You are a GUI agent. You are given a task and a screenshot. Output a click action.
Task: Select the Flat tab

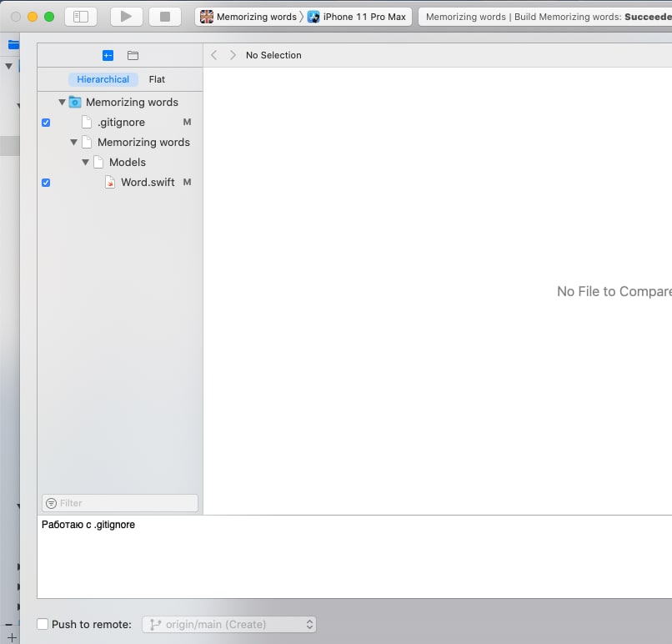click(x=157, y=79)
